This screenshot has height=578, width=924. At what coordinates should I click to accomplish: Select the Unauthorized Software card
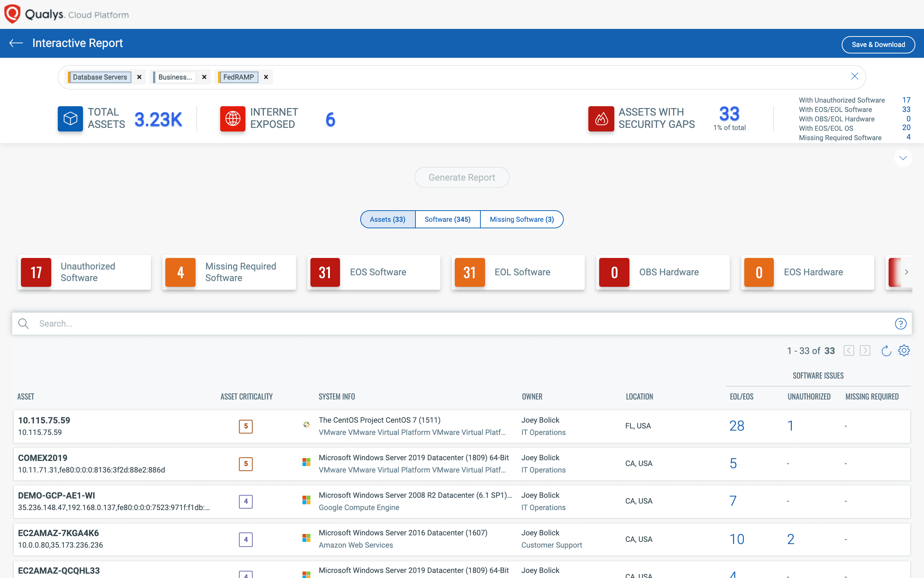[x=84, y=272]
